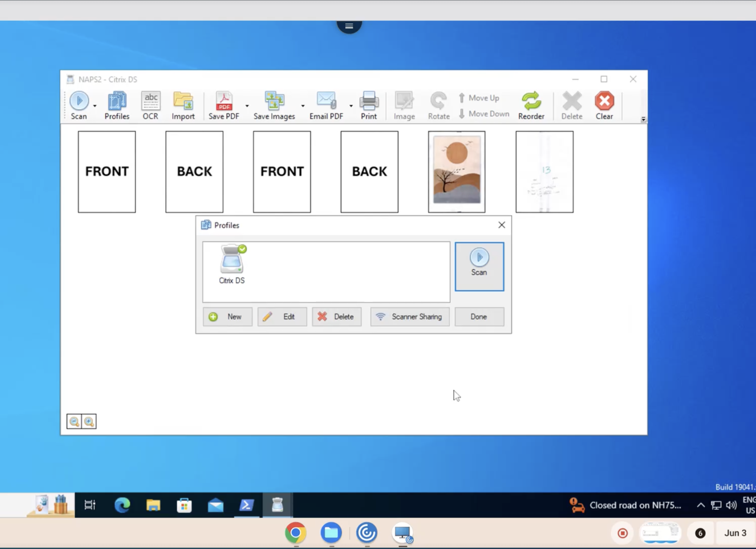Click Scanner Sharing button
This screenshot has height=549, width=756.
(410, 317)
